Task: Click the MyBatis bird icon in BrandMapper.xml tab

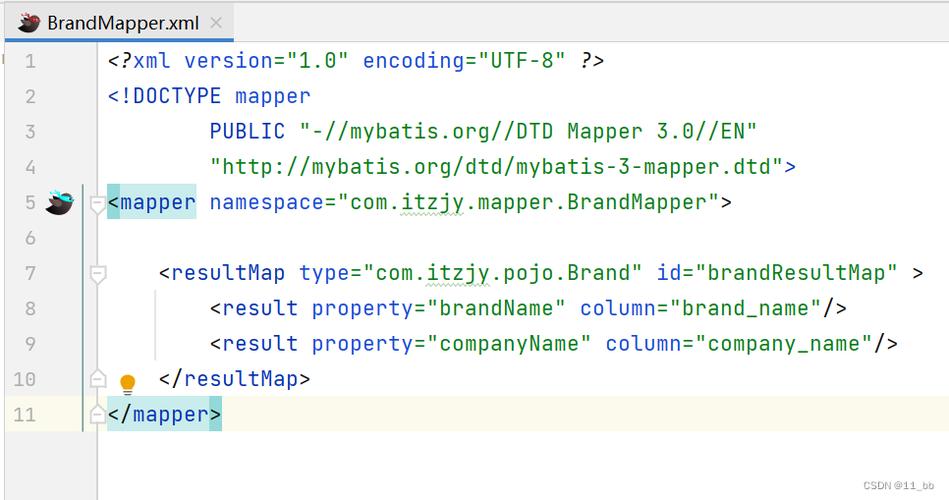Action: (28, 23)
